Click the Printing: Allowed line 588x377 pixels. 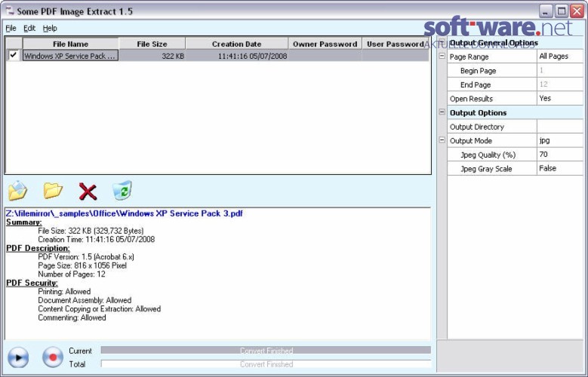click(x=64, y=291)
